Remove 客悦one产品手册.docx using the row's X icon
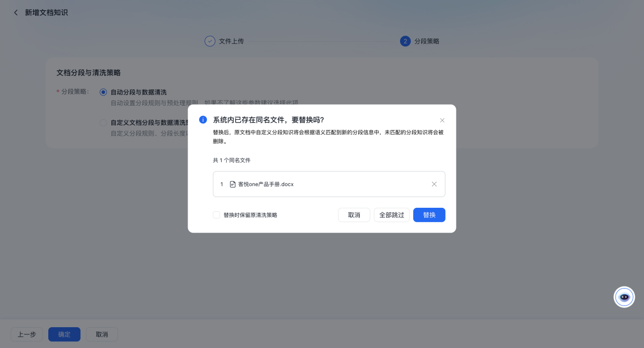The image size is (644, 348). point(434,184)
